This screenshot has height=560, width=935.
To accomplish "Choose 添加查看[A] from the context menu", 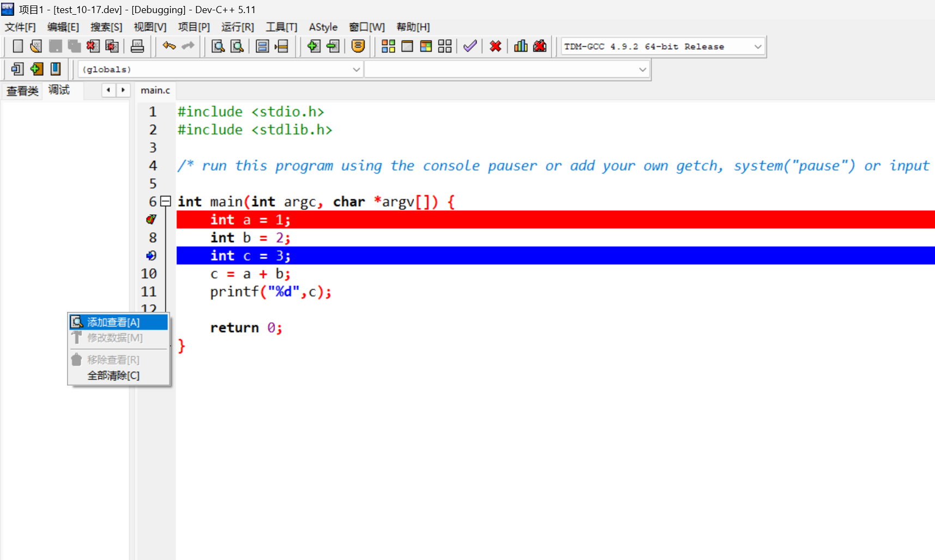I will 119,322.
